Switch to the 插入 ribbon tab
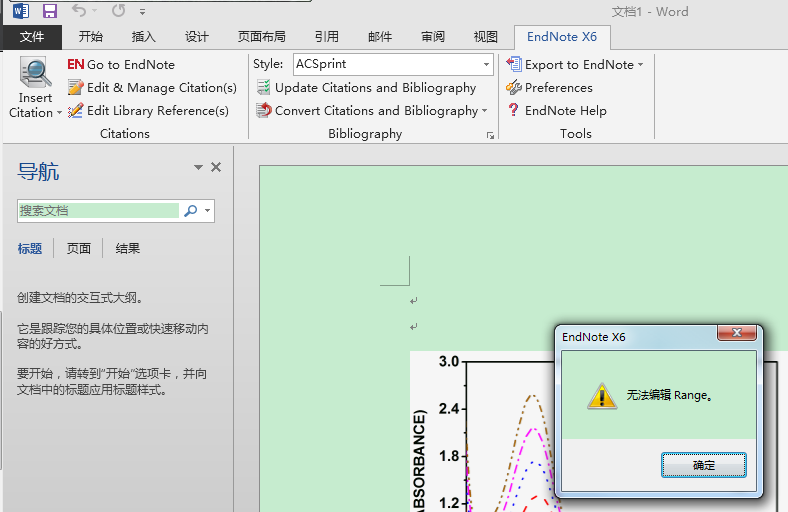 pyautogui.click(x=144, y=37)
